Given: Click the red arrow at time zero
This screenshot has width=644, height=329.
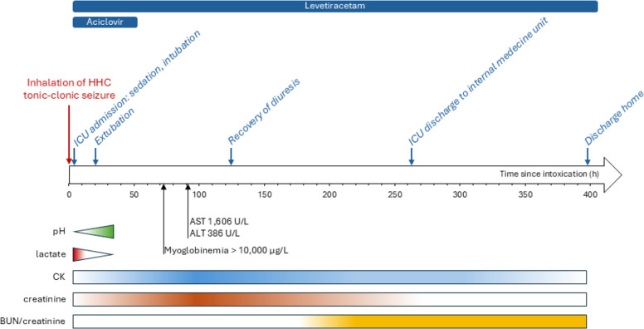Looking at the screenshot, I should pyautogui.click(x=69, y=135).
